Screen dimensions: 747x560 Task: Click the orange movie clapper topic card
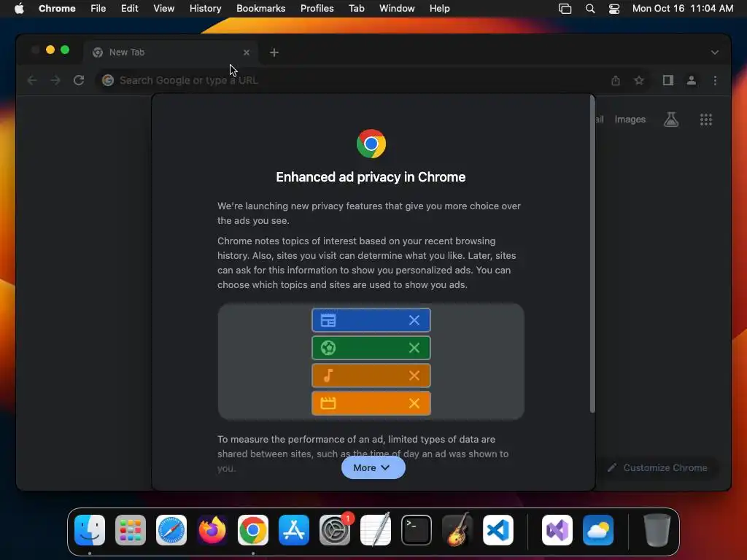coord(371,403)
